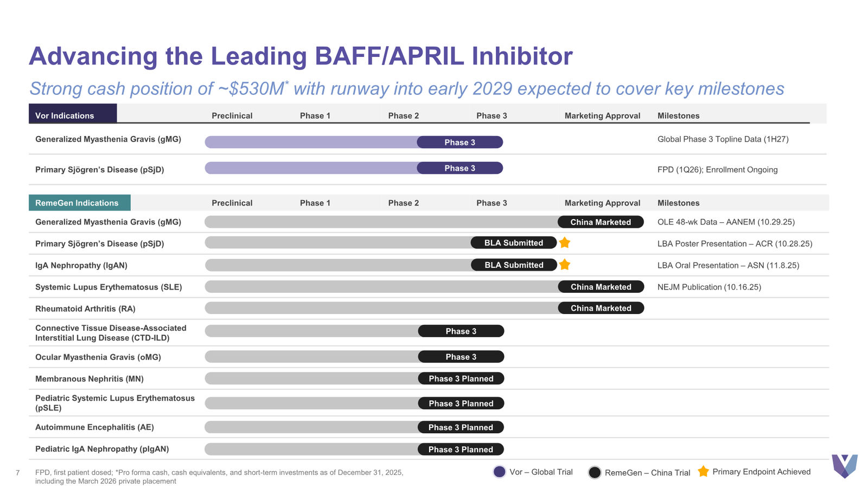Click the Primary Endpoint Achieved legend label
The width and height of the screenshot is (868, 488).
762,472
